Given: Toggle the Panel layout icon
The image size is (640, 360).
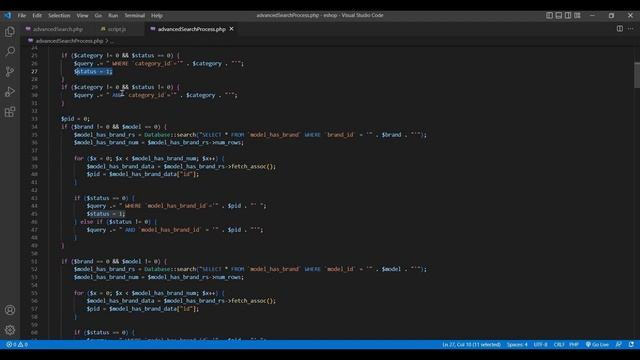Looking at the screenshot, I should click(558, 16).
